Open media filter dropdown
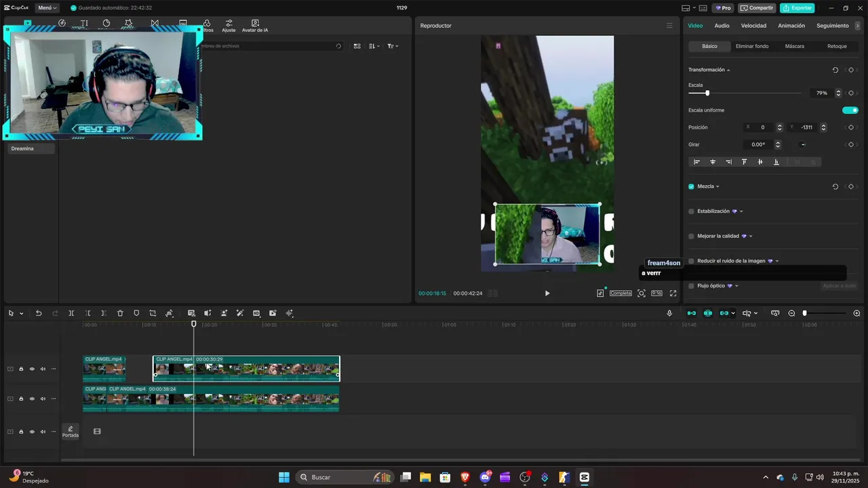The image size is (868, 488). 393,46
